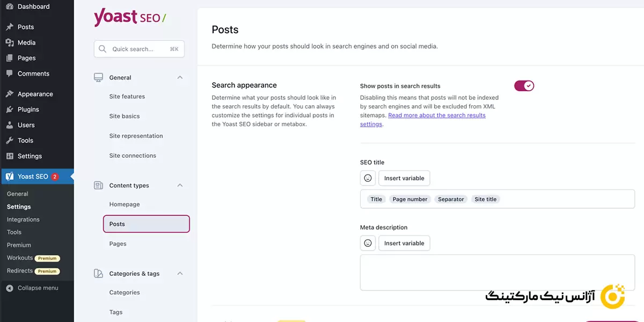Click the Comments speech bubble icon
Viewport: 644px width, 322px height.
point(10,74)
